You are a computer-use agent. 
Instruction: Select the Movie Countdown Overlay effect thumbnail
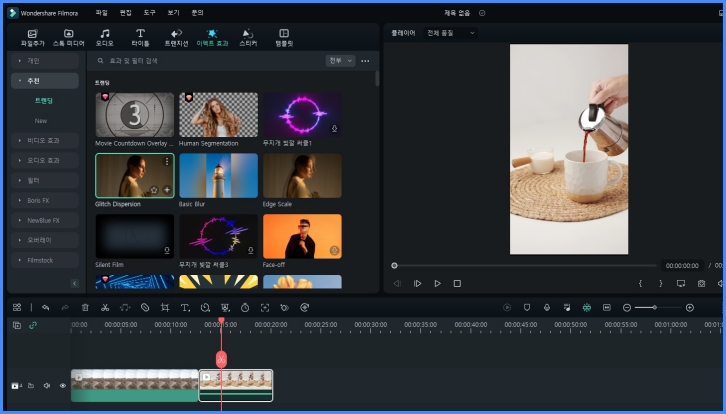point(135,114)
